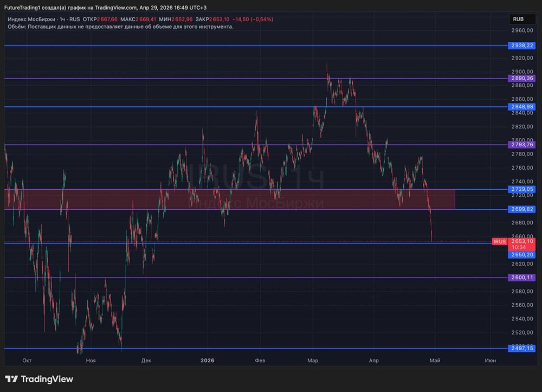542x392 pixels.
Task: Click the МАКС 2669,41 high value
Action: pos(138,20)
